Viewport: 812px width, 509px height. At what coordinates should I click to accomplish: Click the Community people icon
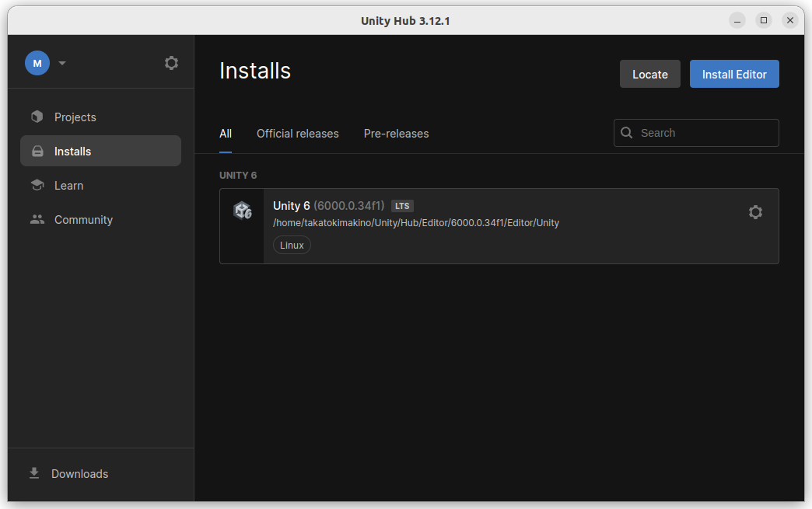point(37,219)
